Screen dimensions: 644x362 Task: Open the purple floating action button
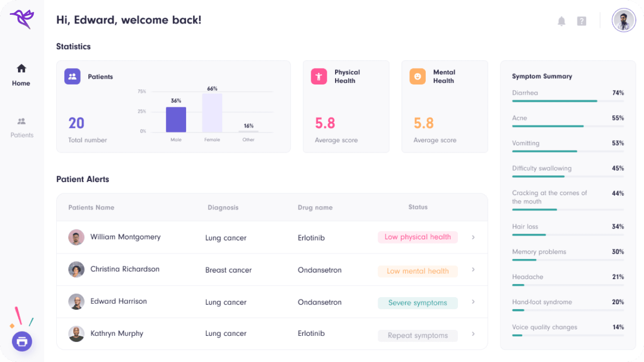[x=22, y=341]
